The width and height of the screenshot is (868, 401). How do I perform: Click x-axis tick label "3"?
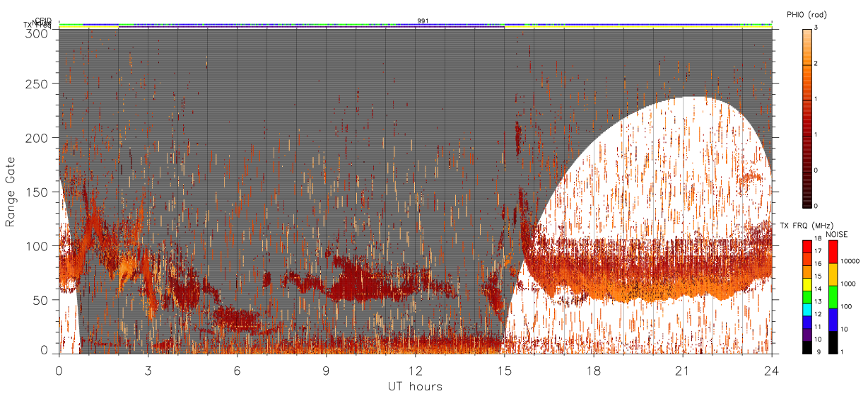click(x=148, y=370)
